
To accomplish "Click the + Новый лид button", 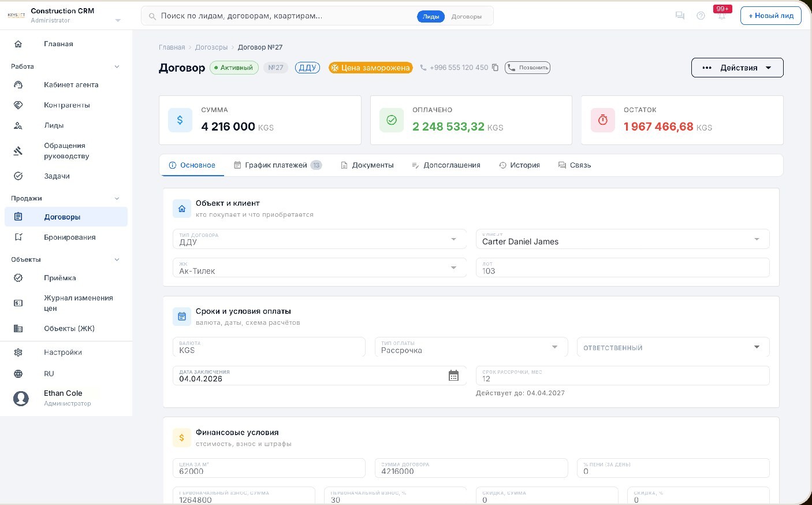I will 771,16.
